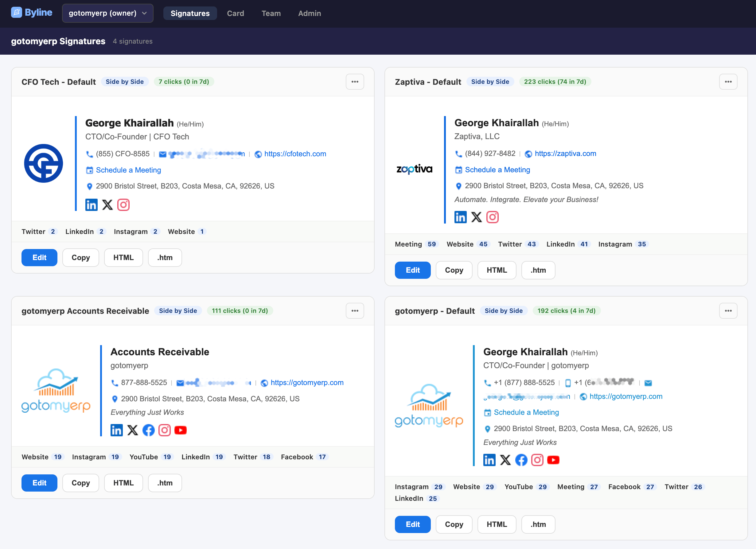Click Schedule a Meeting in CFO Tech signature

coord(128,170)
